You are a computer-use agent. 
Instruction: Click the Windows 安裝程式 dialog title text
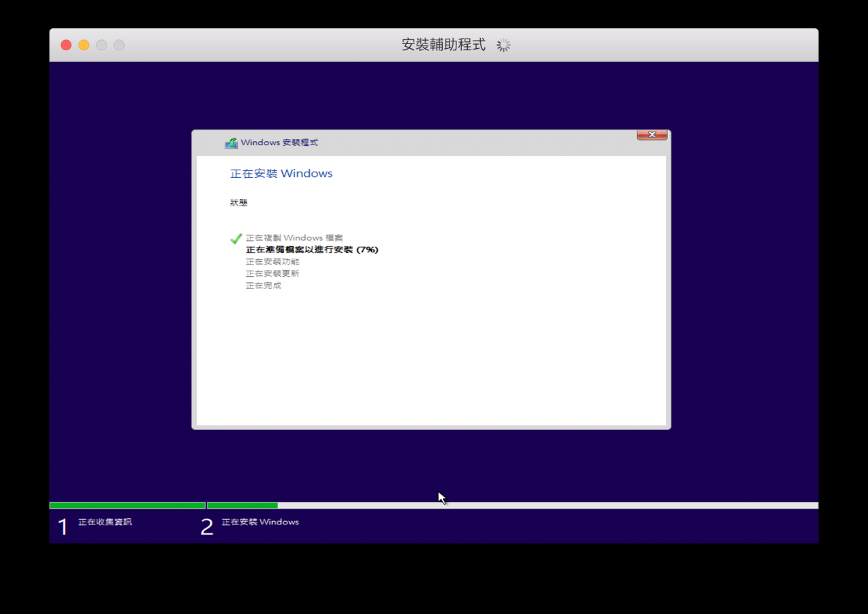coord(279,142)
